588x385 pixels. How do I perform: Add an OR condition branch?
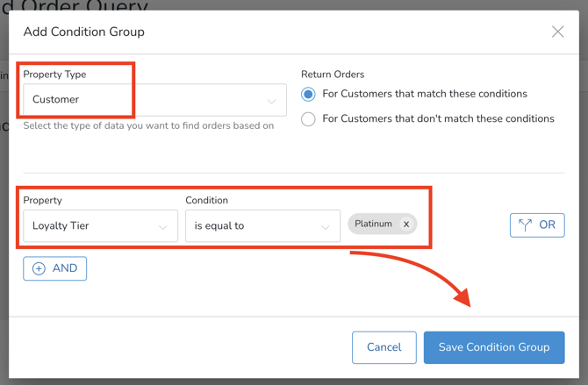537,225
